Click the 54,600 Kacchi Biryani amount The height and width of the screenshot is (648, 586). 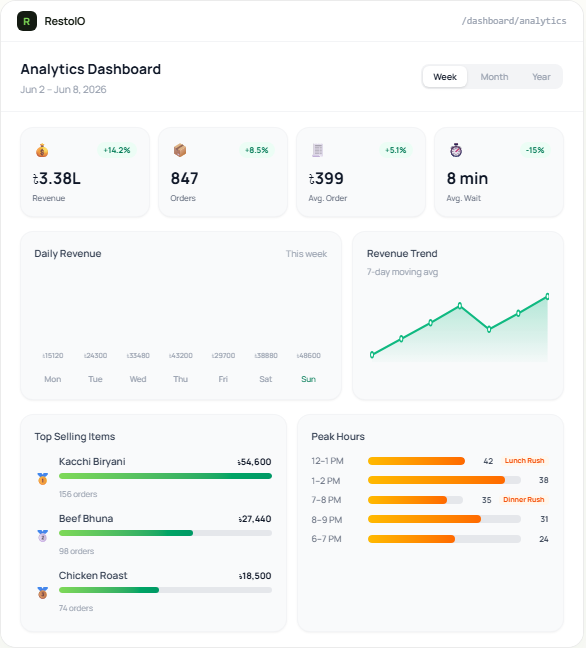[255, 462]
